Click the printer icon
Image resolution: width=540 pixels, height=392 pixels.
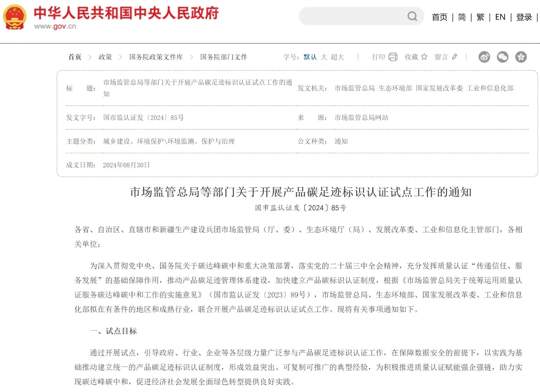pyautogui.click(x=393, y=57)
